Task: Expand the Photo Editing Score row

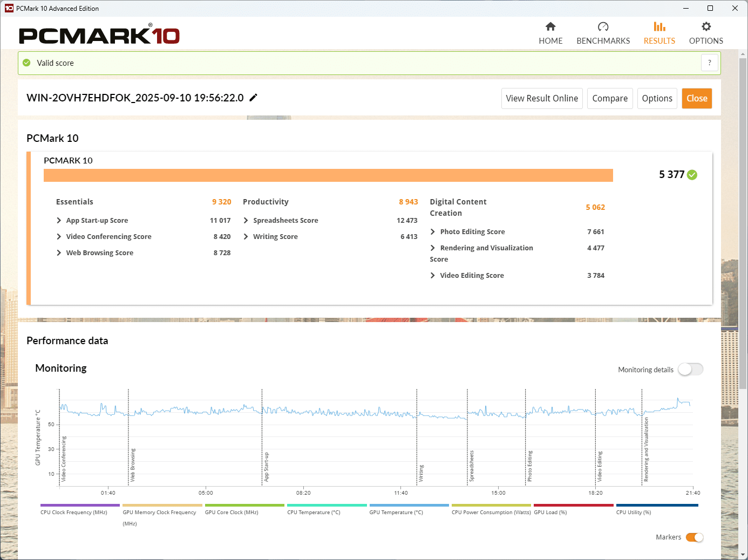Action: click(x=433, y=232)
